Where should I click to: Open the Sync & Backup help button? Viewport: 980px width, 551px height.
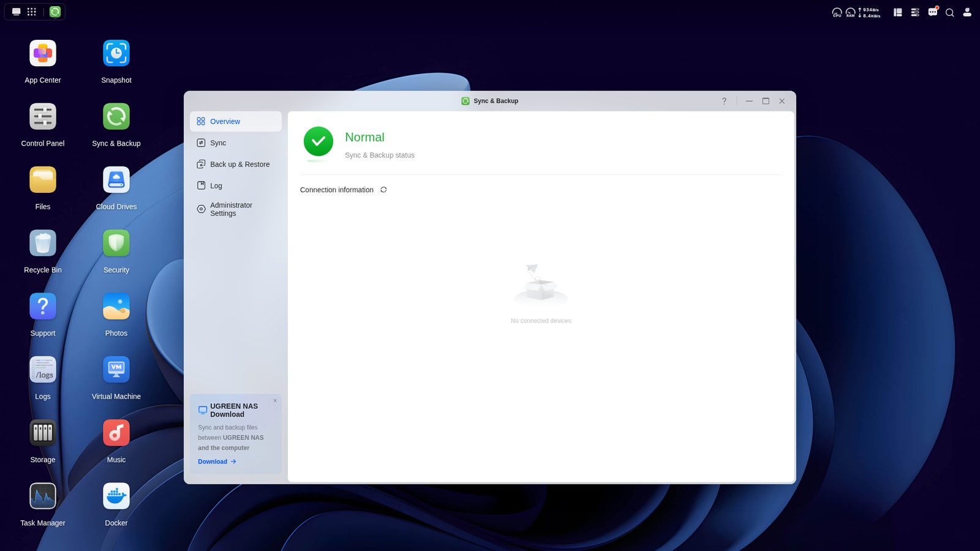click(724, 101)
